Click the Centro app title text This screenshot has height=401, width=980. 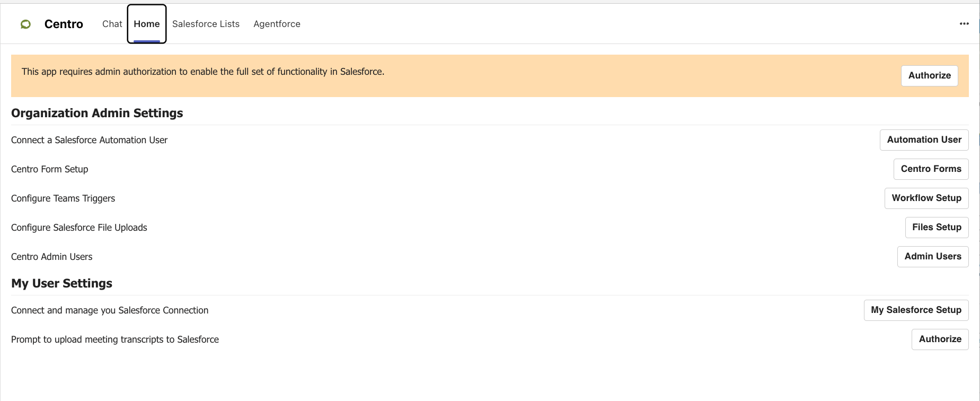[64, 24]
